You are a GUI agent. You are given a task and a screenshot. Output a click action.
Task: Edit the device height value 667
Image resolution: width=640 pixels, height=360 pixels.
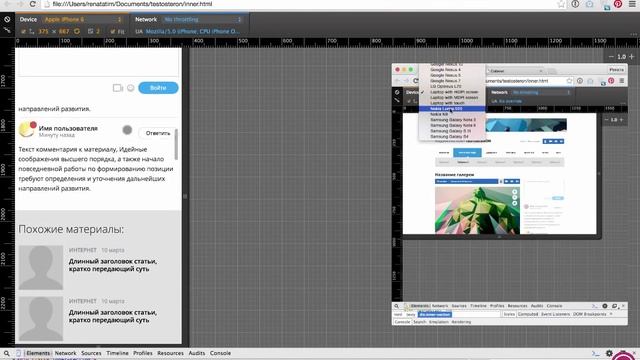(x=64, y=31)
